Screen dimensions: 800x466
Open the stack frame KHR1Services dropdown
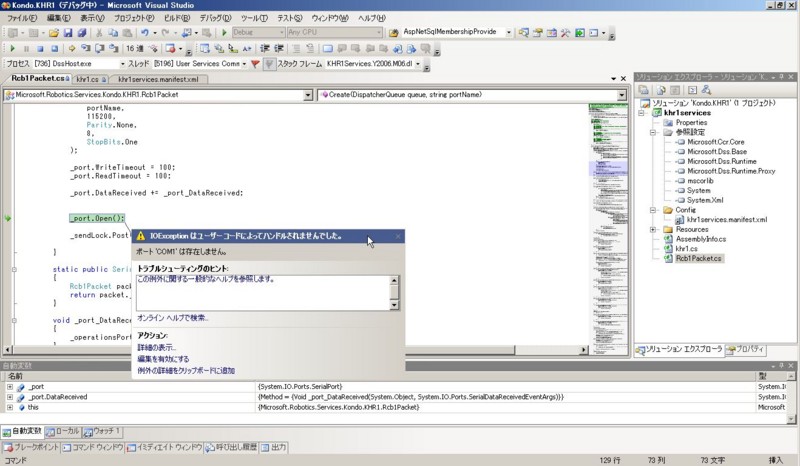point(418,64)
